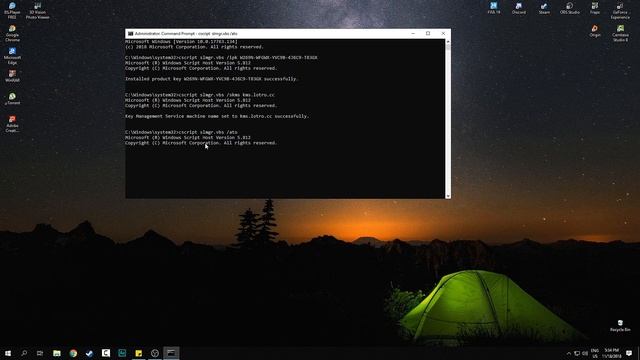The height and width of the screenshot is (360, 640).
Task: Open the Action Center notifications
Action: pos(629,353)
